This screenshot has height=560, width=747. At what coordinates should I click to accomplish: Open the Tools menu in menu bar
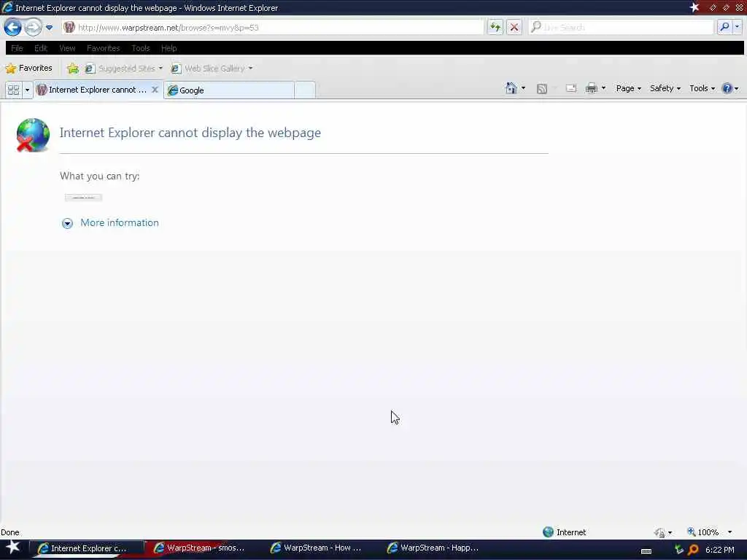pos(141,48)
